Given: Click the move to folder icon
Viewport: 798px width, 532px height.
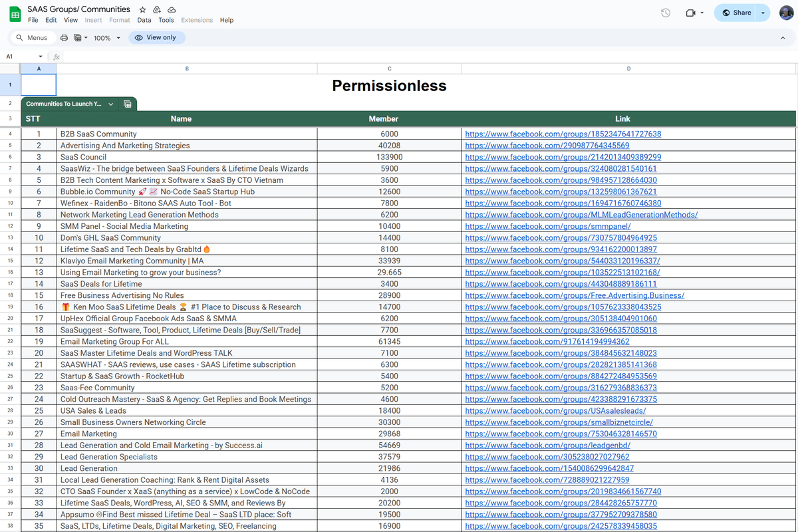Looking at the screenshot, I should [157, 10].
